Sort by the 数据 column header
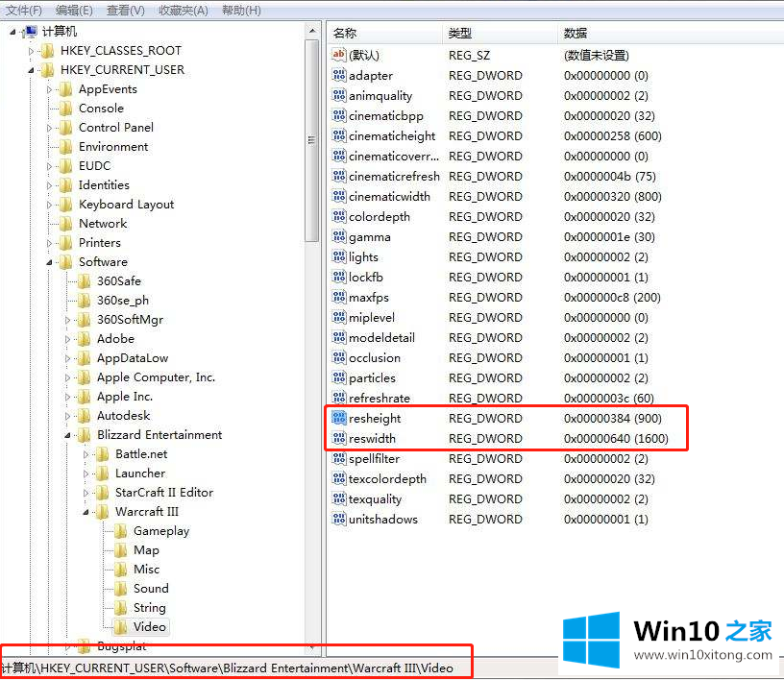Image resolution: width=784 pixels, height=680 pixels. (671, 34)
